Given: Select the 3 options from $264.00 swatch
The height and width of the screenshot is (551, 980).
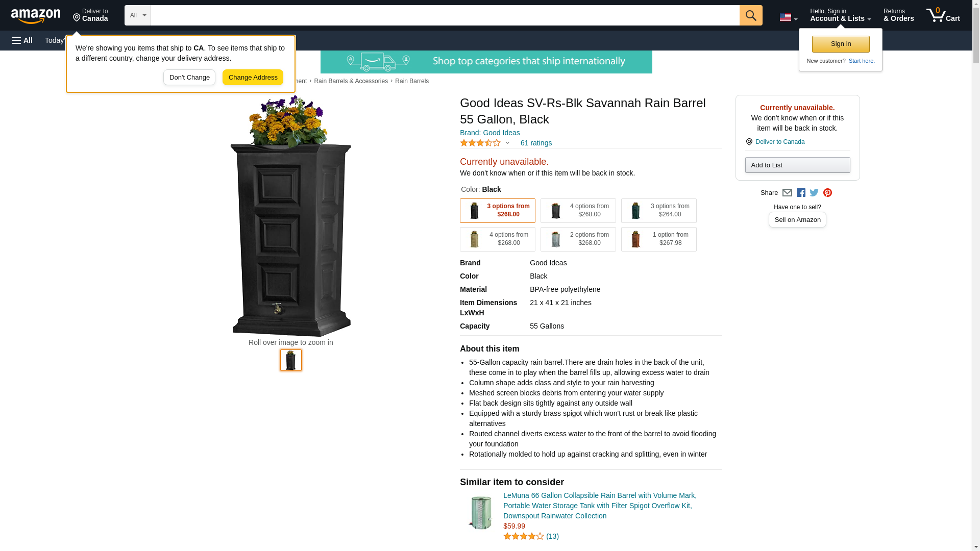Looking at the screenshot, I should click(658, 211).
